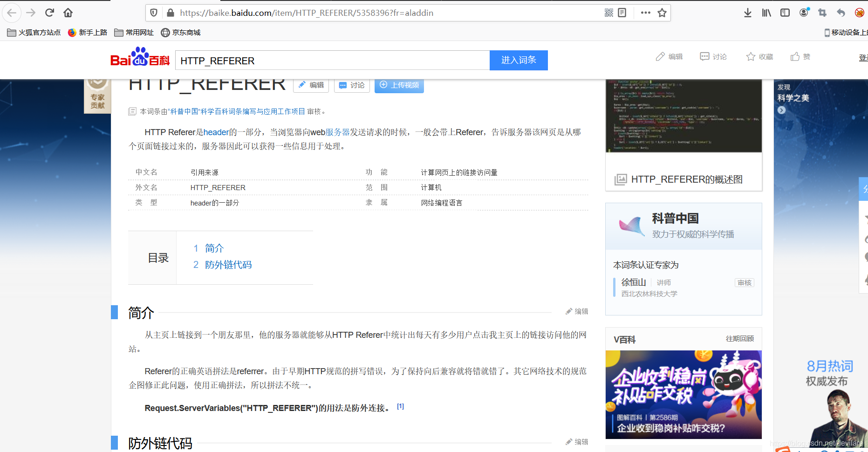Click the tracking protection shield icon
Image resolution: width=868 pixels, height=452 pixels.
[153, 13]
